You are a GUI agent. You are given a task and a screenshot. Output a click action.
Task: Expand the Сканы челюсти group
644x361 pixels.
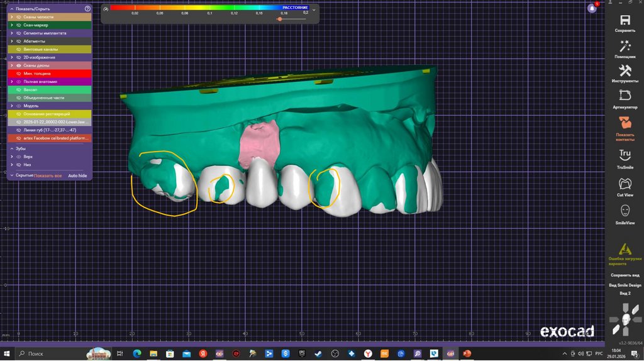pos(11,17)
